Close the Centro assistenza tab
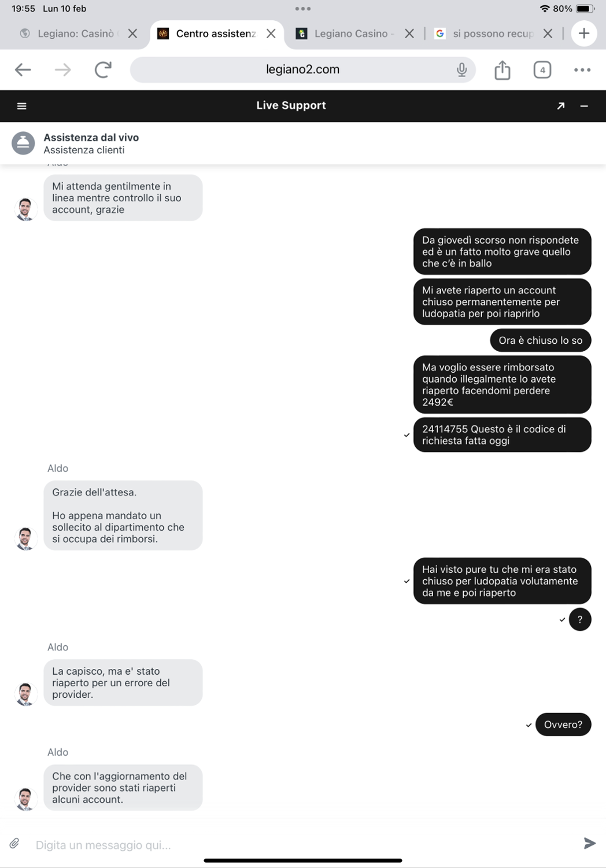The image size is (606, 868). 271,34
